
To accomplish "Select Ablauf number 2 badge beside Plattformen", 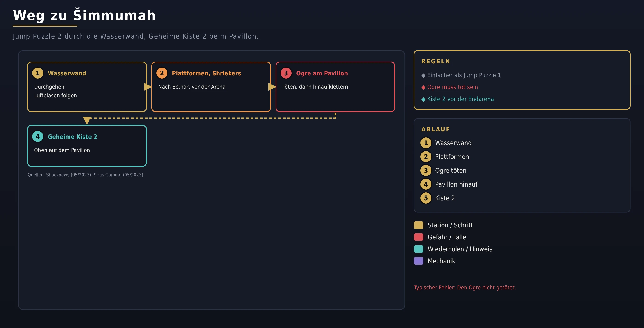I will pyautogui.click(x=426, y=157).
